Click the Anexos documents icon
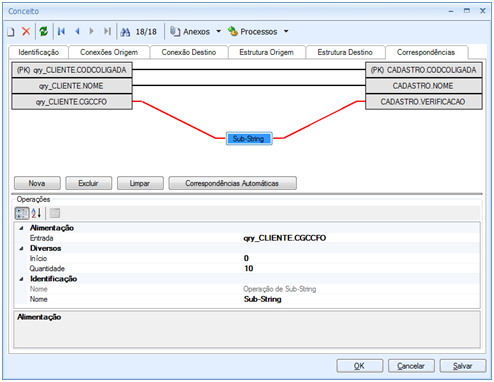Viewport: 494px width, 382px height. pos(175,31)
